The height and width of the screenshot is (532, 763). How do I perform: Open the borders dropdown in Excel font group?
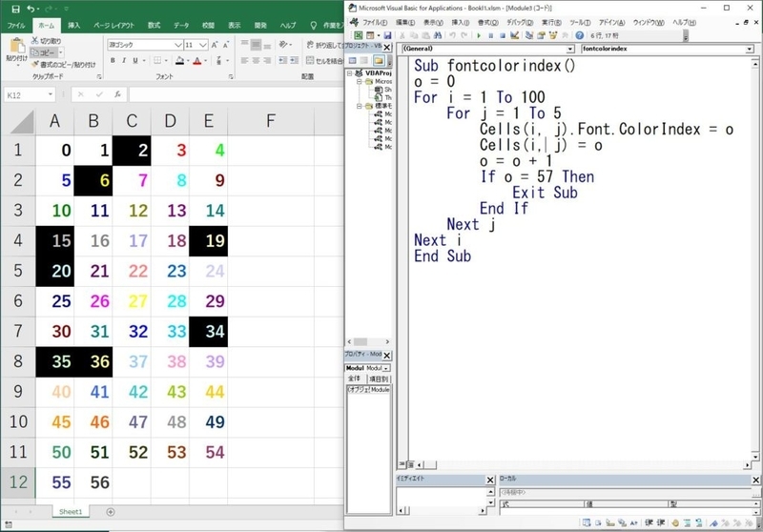166,60
